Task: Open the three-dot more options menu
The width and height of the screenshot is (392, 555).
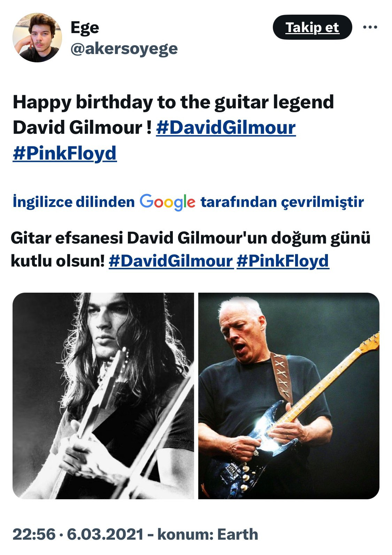Action: click(370, 27)
